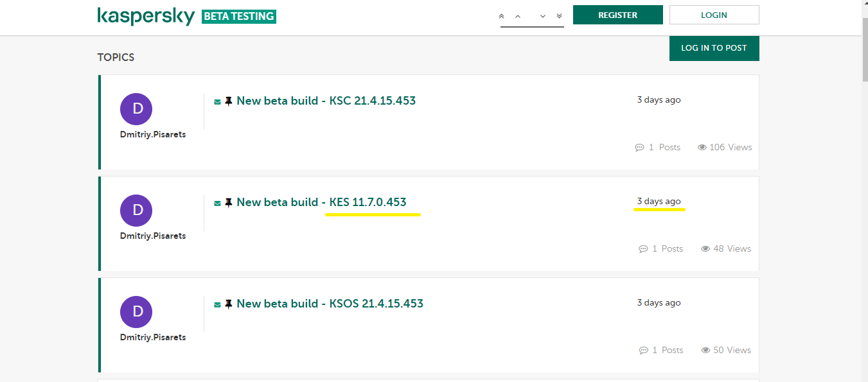Click pin icon beside KES topic title
Screen dimensions: 868x382
228,202
